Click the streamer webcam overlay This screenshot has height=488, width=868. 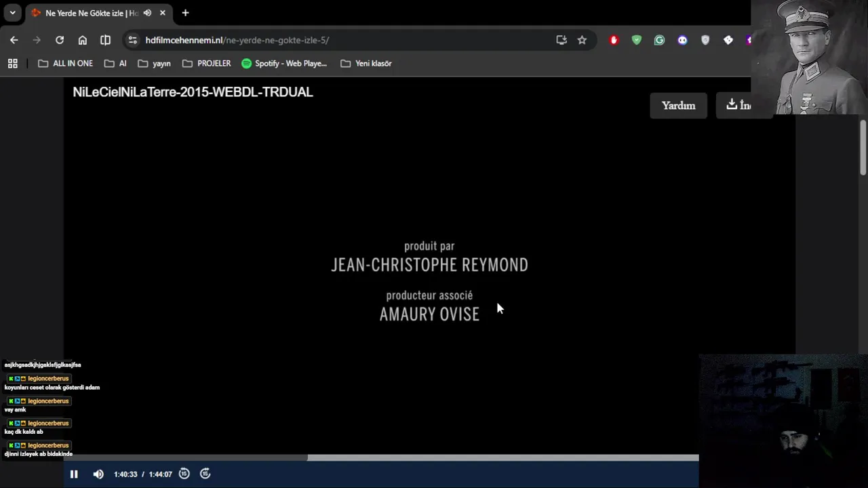pos(783,420)
